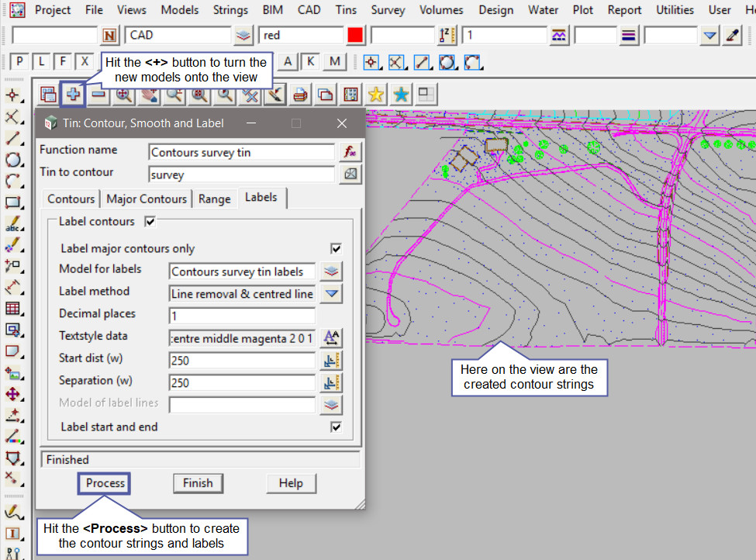Click the function recall icon beside Function name
756x560 pixels.
pos(351,152)
